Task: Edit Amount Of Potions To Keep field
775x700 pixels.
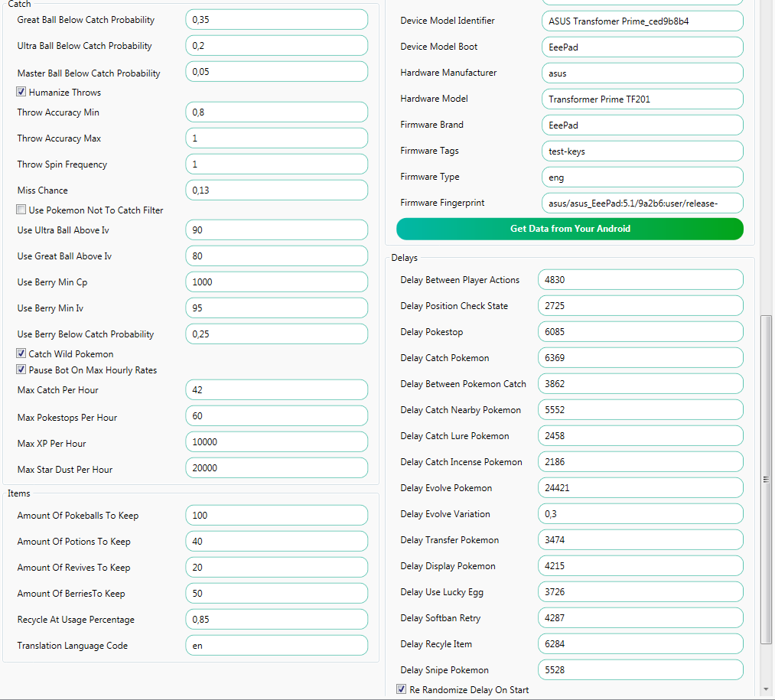Action: (x=277, y=542)
